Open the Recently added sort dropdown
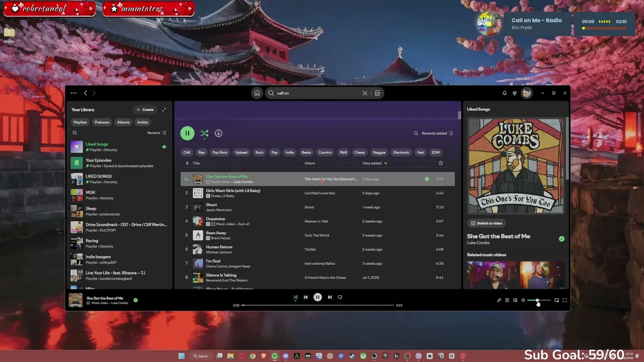Image resolution: width=644 pixels, height=362 pixels. click(x=437, y=133)
